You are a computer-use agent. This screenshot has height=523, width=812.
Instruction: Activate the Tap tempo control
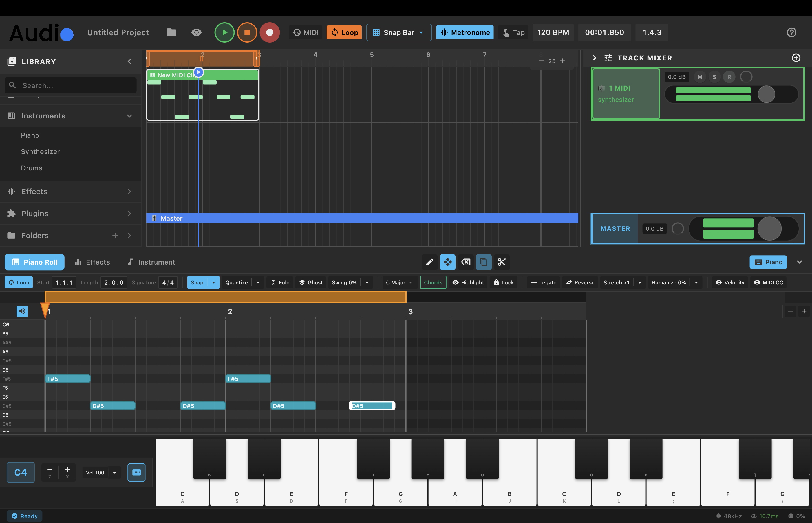click(513, 32)
